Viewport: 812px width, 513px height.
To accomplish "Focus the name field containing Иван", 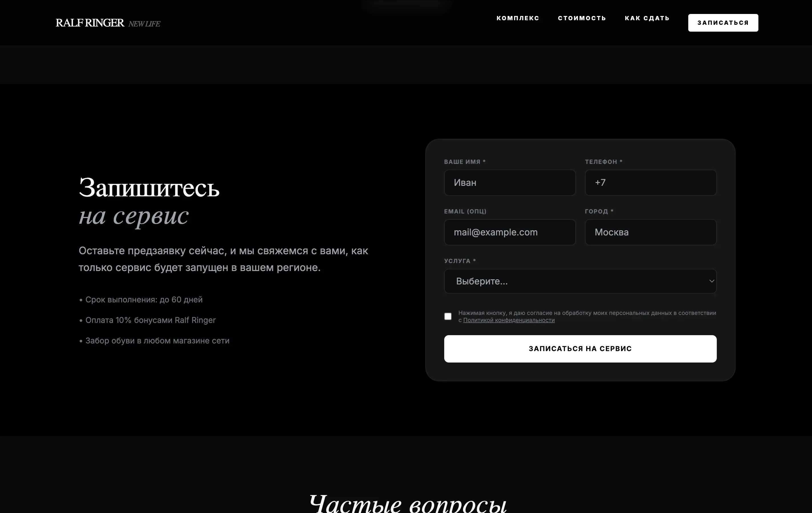I will tap(509, 183).
